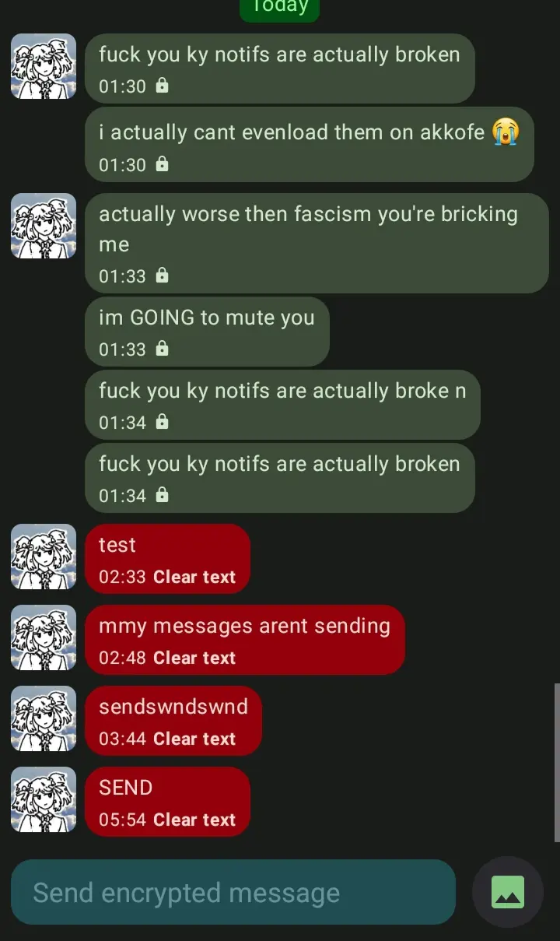Tap the image attachment icon
The height and width of the screenshot is (941, 560).
(508, 892)
